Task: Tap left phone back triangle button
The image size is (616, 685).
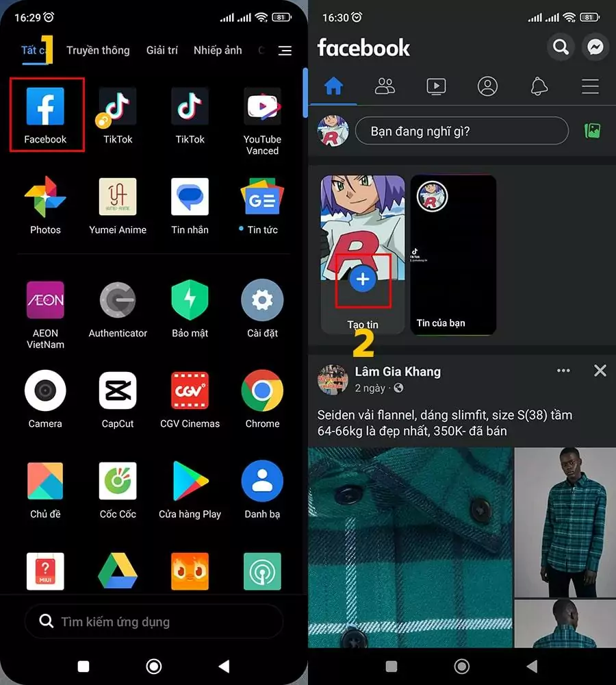Action: point(224,667)
